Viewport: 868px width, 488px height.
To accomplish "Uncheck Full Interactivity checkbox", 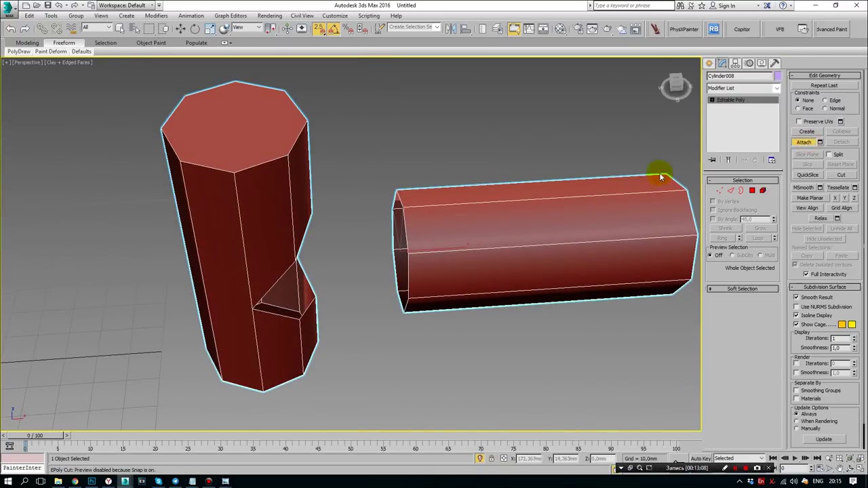I will pyautogui.click(x=806, y=274).
